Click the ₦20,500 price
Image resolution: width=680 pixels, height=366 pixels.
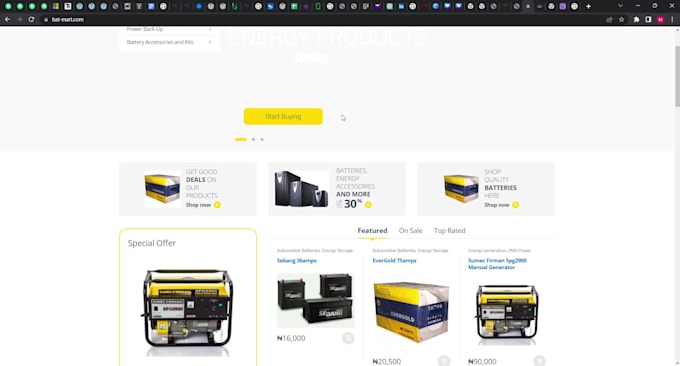(x=386, y=361)
